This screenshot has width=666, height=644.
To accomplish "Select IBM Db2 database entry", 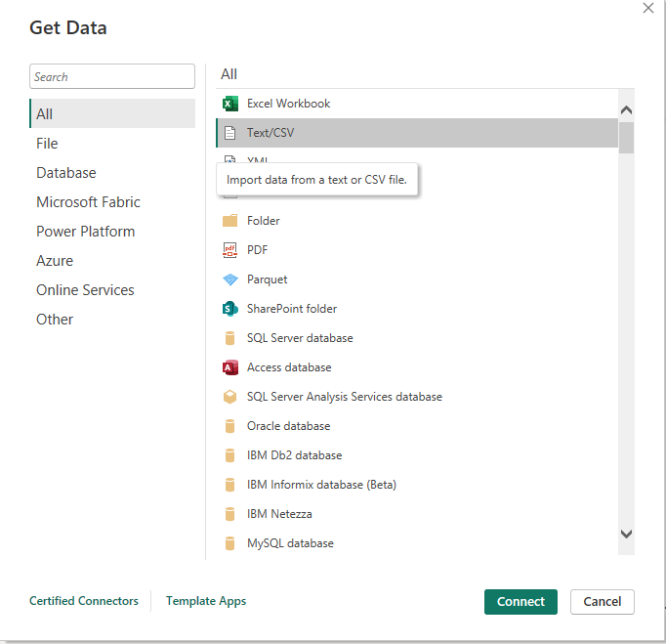I will click(x=417, y=455).
